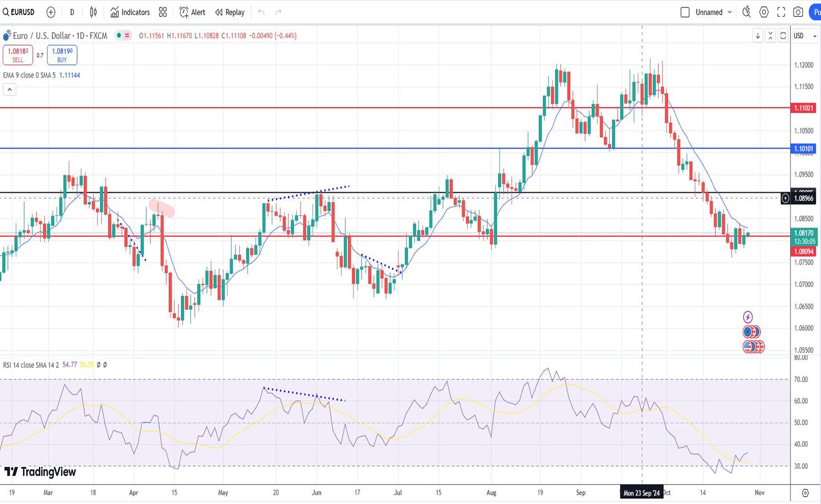Collapse the indicator legend with the caret
The width and height of the screenshot is (821, 504).
[x=10, y=90]
